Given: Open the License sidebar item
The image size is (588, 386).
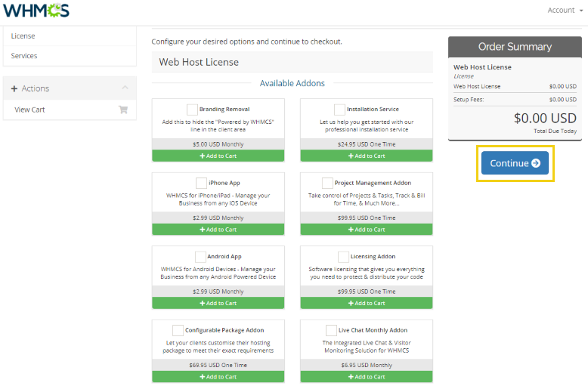Looking at the screenshot, I should [70, 36].
